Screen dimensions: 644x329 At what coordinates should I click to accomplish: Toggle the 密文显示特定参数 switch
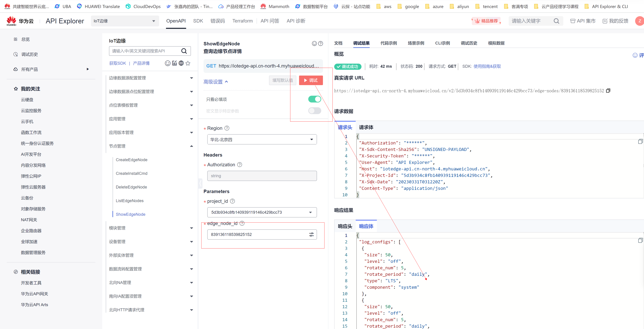[315, 111]
